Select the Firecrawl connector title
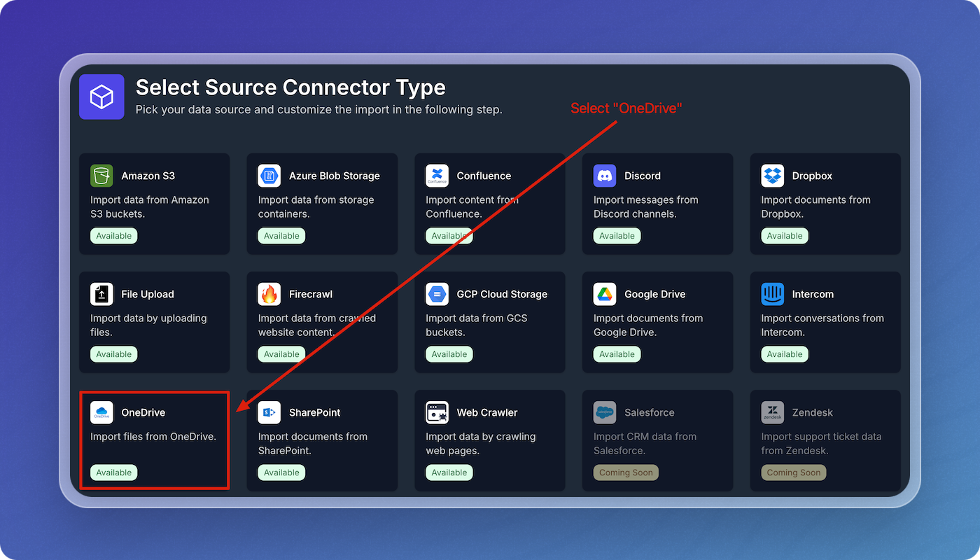Screen dimensions: 980x560 click(x=311, y=294)
